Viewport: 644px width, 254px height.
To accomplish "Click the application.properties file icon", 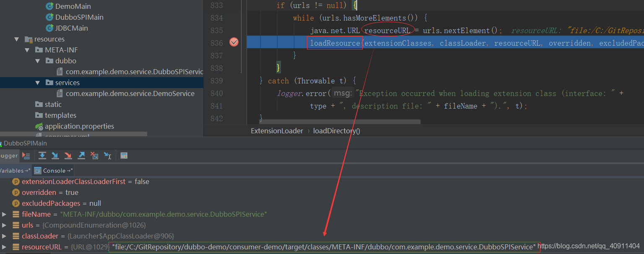I will pos(39,126).
